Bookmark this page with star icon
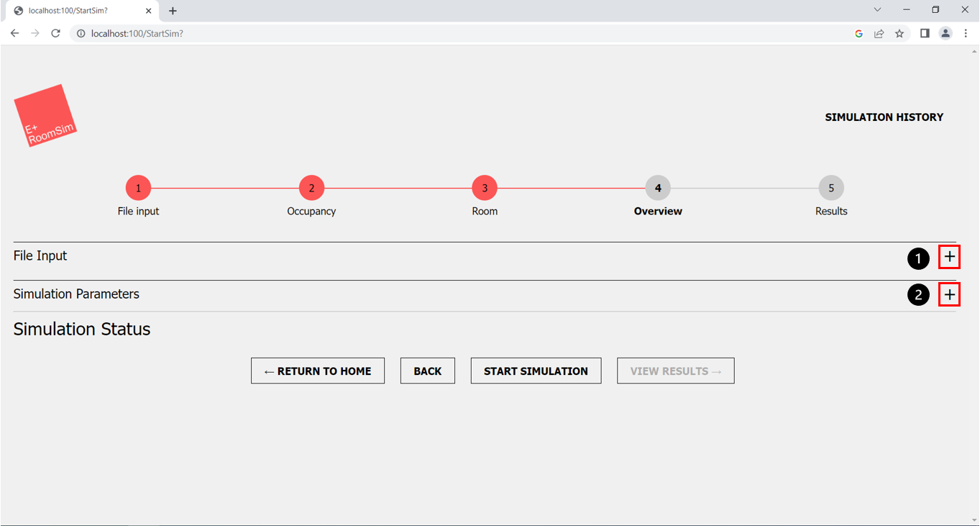This screenshot has width=980, height=526. (899, 34)
